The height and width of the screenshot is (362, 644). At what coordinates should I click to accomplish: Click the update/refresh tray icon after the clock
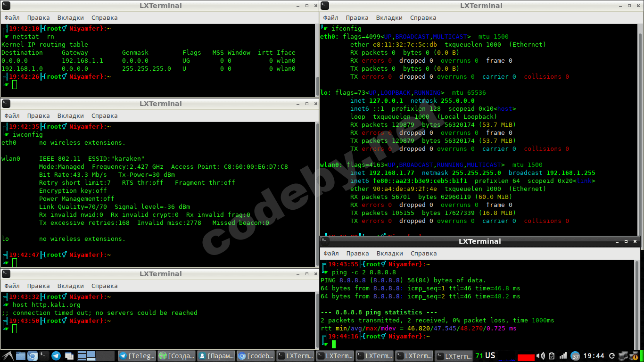(612, 356)
